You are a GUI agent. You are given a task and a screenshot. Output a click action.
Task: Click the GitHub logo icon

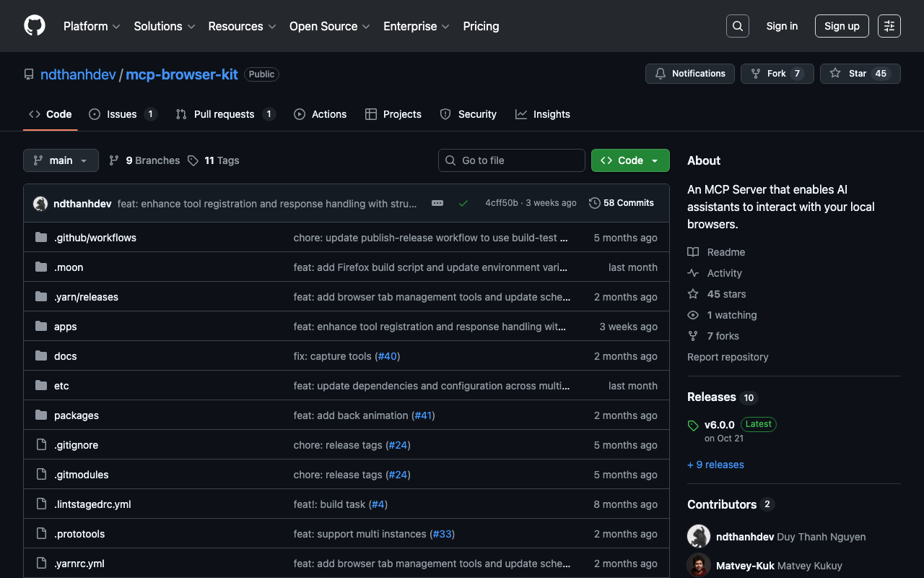pos(35,26)
